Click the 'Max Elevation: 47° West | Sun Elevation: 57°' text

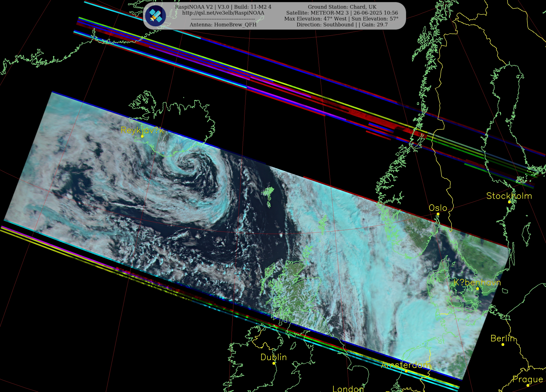click(341, 18)
